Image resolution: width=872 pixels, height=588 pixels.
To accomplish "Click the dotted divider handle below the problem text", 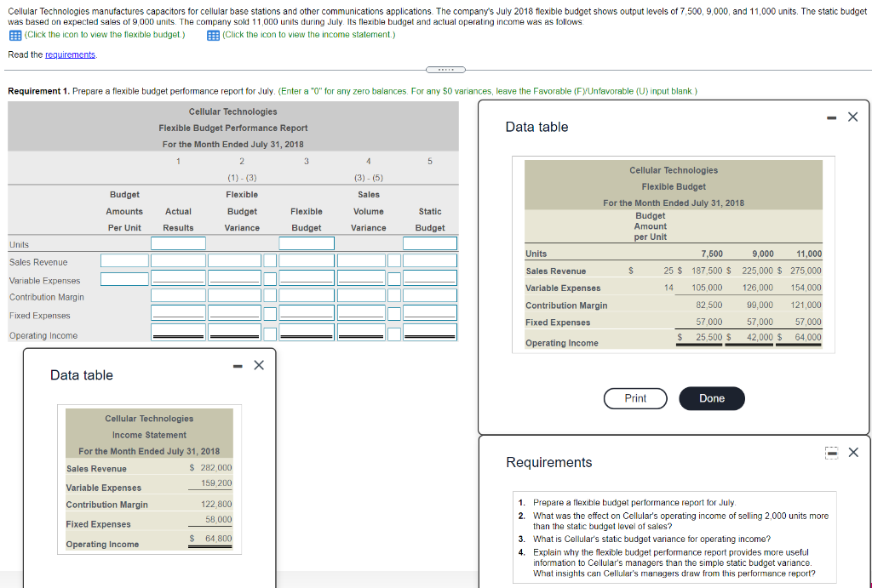I will click(x=445, y=70).
